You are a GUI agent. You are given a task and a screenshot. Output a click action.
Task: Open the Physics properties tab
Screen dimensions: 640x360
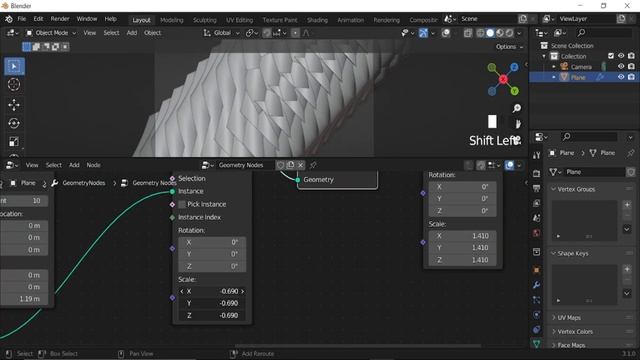point(536,315)
